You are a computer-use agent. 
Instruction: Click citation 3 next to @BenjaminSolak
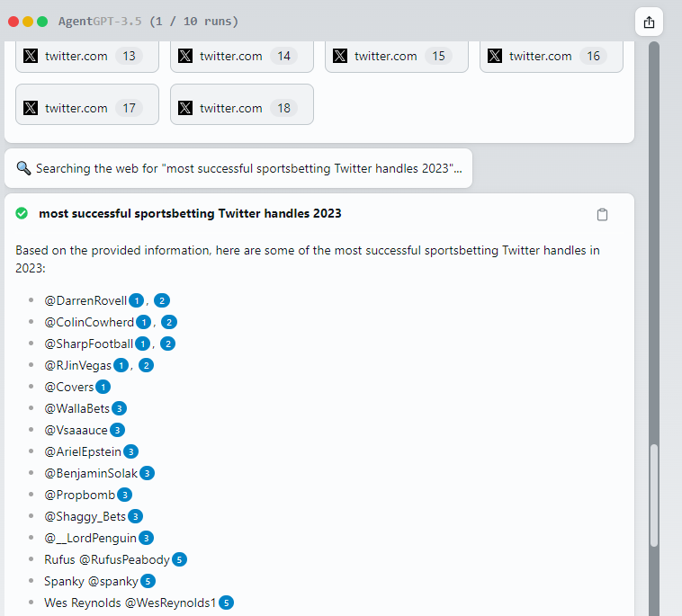pyautogui.click(x=147, y=473)
